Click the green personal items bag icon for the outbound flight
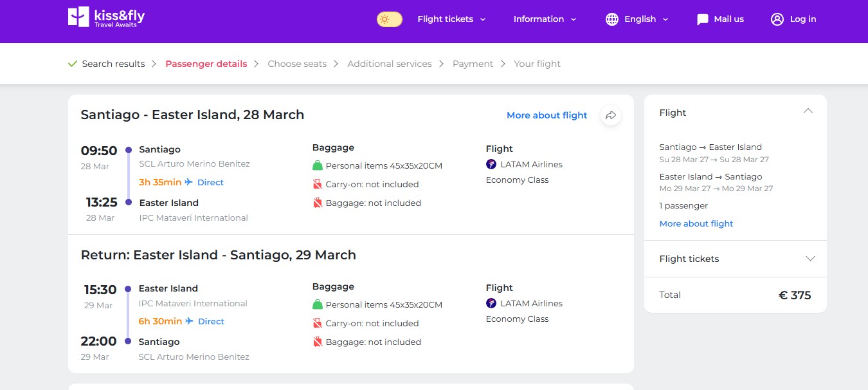Viewport: 868px width, 390px height. pos(318,165)
